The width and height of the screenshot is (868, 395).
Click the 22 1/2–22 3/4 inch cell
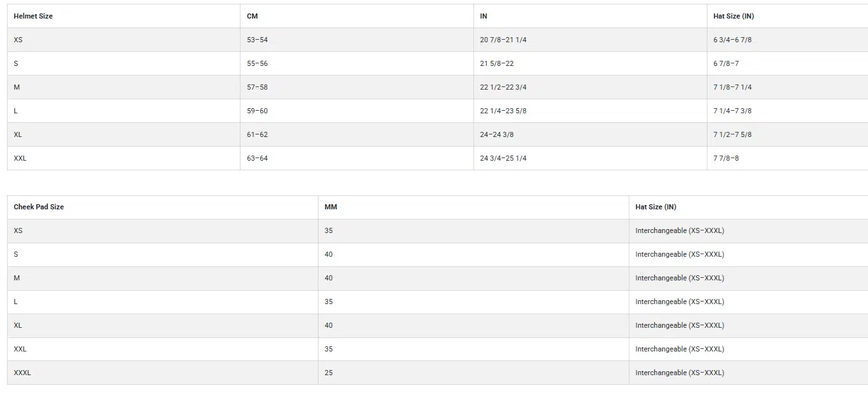[503, 87]
